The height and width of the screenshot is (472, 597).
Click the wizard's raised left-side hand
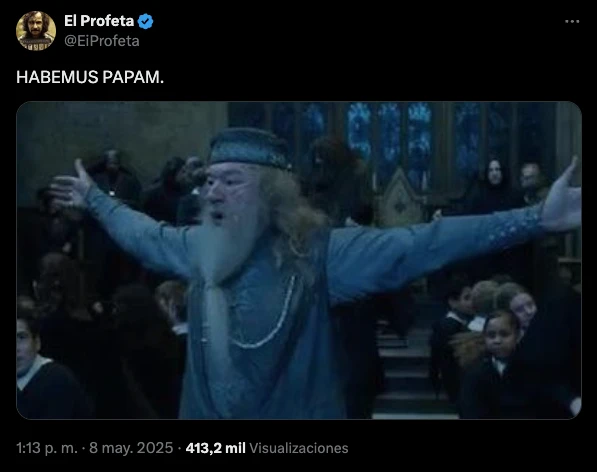point(71,183)
